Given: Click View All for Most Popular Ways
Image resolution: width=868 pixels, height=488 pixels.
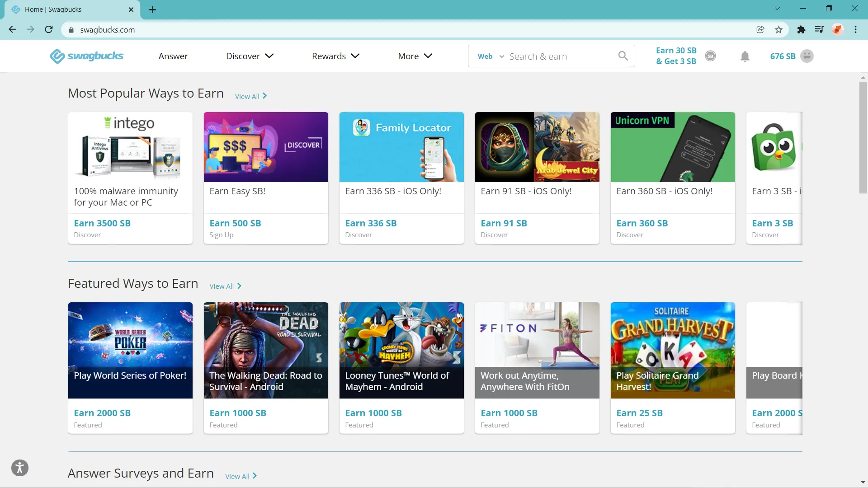Looking at the screenshot, I should click(x=251, y=96).
